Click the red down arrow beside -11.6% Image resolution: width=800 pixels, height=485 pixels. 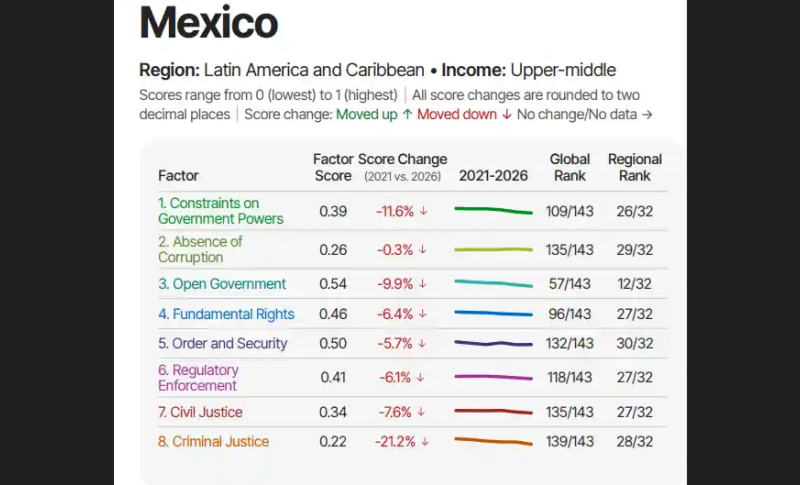point(423,211)
